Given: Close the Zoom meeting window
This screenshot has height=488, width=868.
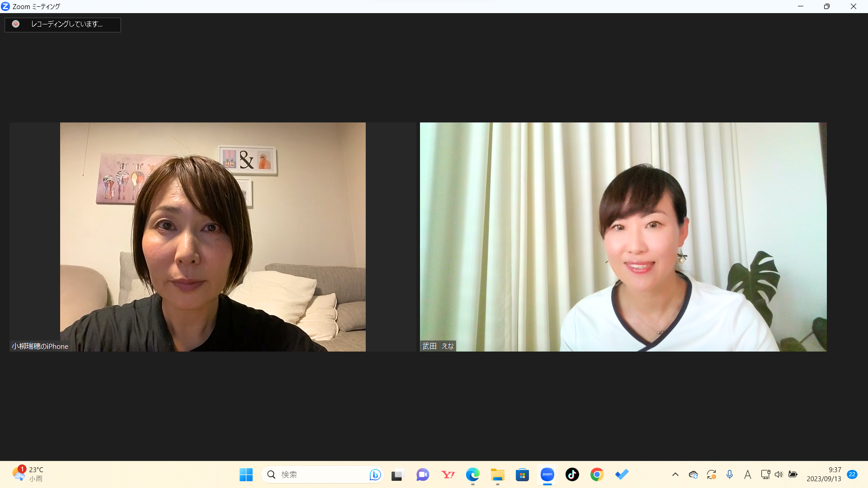Looking at the screenshot, I should (854, 6).
